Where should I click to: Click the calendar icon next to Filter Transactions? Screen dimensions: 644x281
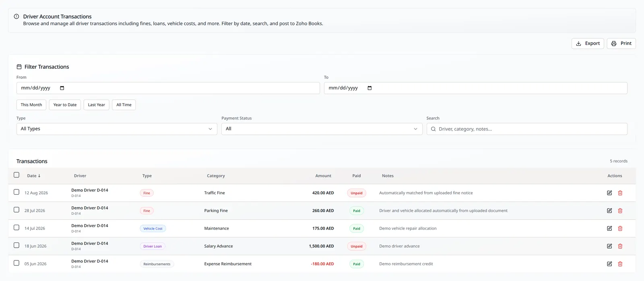19,67
